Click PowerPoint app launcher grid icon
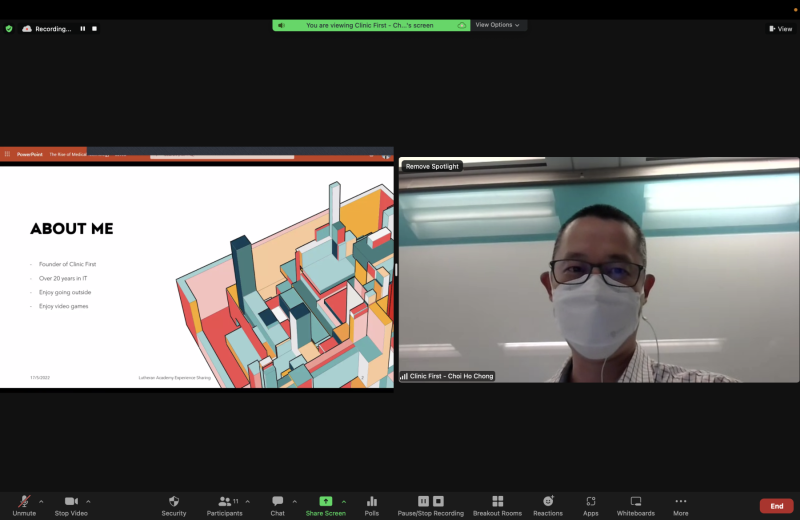Viewport: 800px width, 520px height. coord(7,154)
